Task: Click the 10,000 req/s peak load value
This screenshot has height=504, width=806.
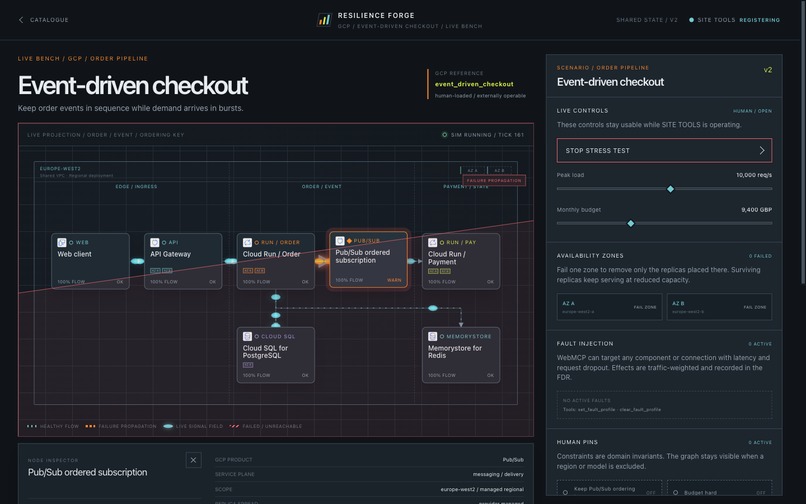Action: point(754,175)
